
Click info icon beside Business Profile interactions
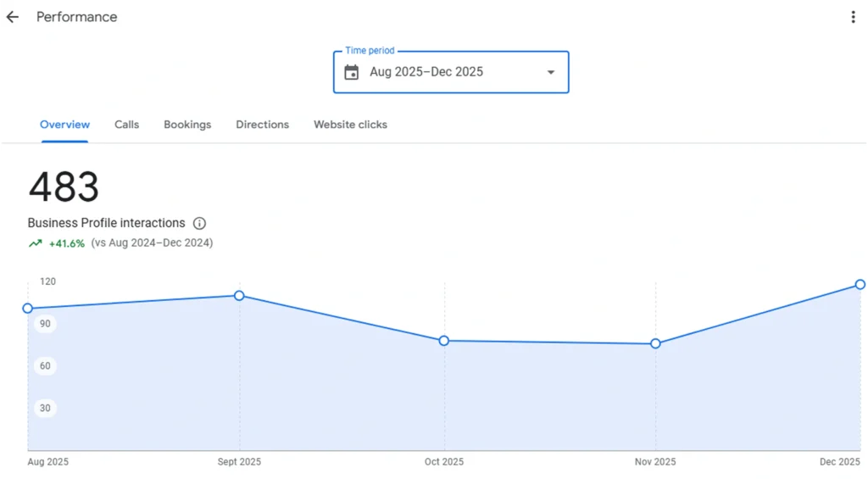coord(199,224)
